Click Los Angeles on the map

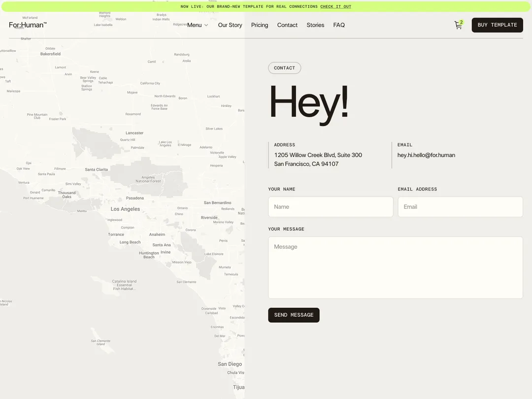pos(125,209)
